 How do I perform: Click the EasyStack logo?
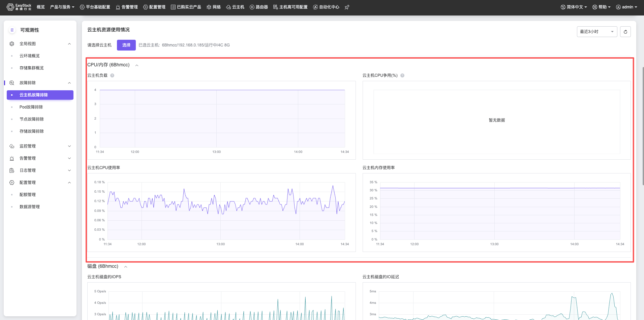19,7
